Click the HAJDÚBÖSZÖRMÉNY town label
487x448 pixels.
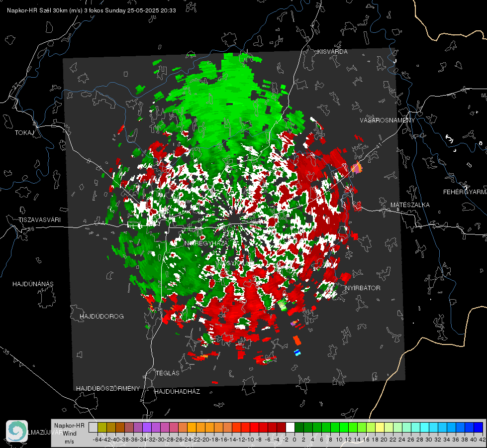click(108, 389)
